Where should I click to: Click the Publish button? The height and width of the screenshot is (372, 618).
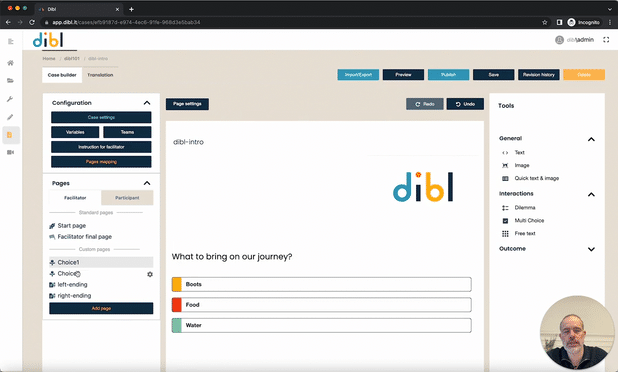click(x=449, y=74)
